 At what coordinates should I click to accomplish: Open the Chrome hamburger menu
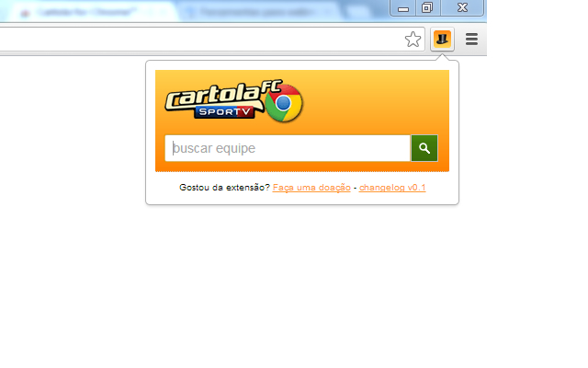[x=471, y=39]
